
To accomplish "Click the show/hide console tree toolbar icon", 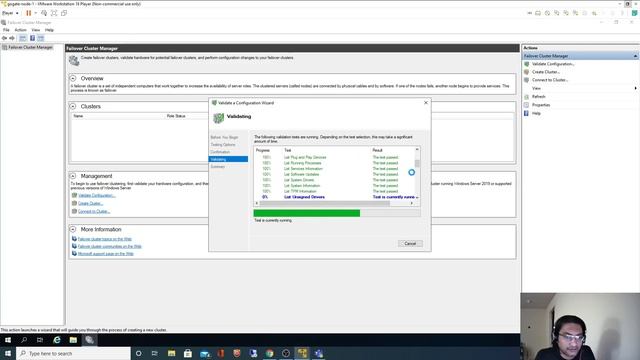I will pyautogui.click(x=22, y=38).
